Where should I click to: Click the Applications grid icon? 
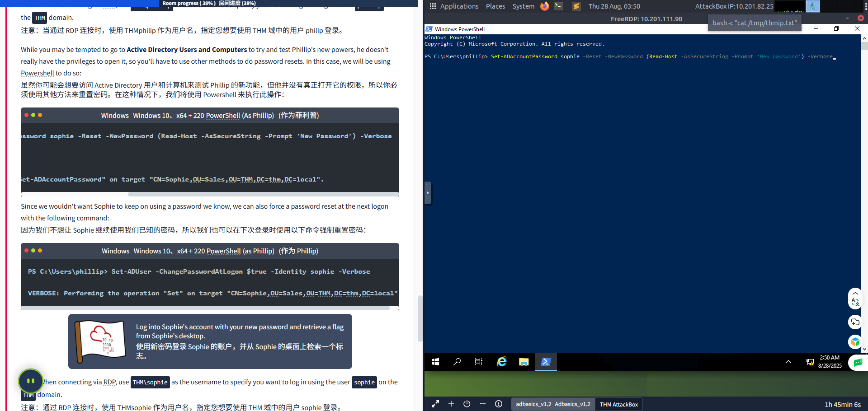tap(433, 6)
